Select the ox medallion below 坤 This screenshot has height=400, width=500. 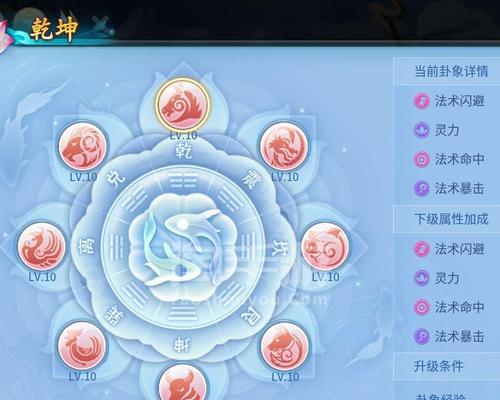183,382
